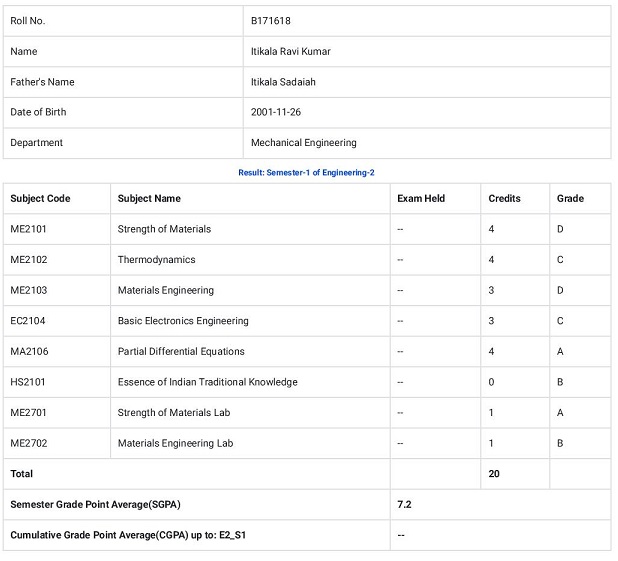Click the Credits column header
This screenshot has width=618, height=561.
[x=504, y=199]
